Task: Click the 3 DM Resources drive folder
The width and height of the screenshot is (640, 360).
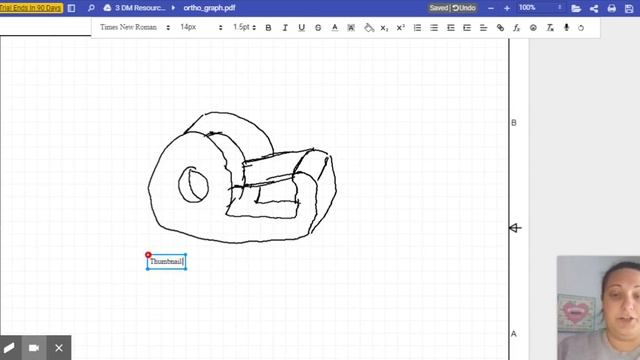Action: (135, 8)
